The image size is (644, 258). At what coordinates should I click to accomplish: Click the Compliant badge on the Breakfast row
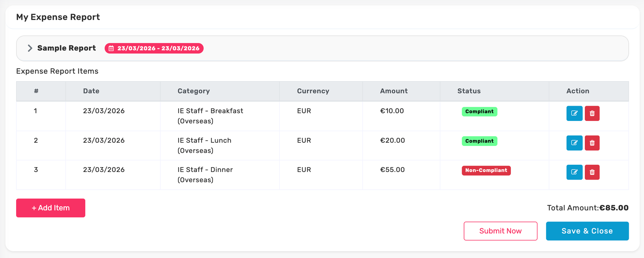(x=479, y=111)
